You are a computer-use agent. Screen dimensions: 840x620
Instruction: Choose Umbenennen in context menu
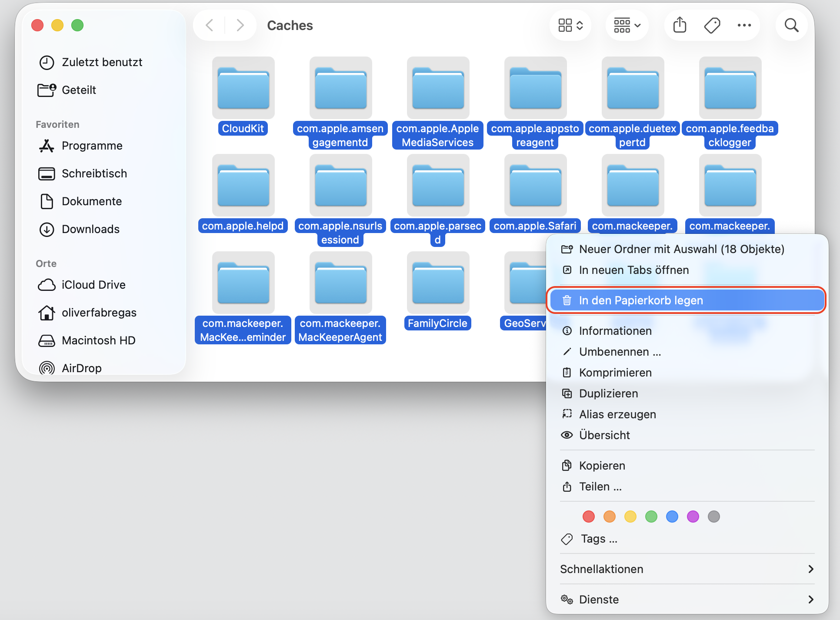[x=687, y=352]
